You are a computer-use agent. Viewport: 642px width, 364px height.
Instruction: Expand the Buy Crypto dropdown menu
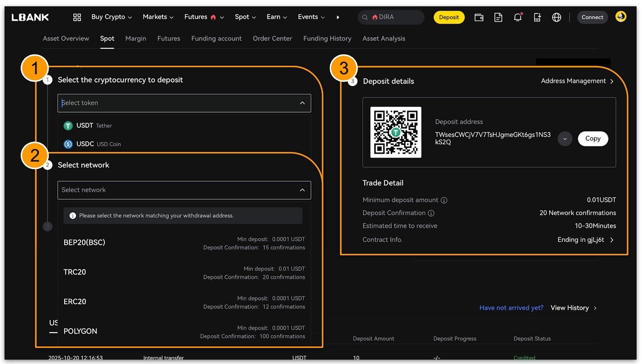111,17
